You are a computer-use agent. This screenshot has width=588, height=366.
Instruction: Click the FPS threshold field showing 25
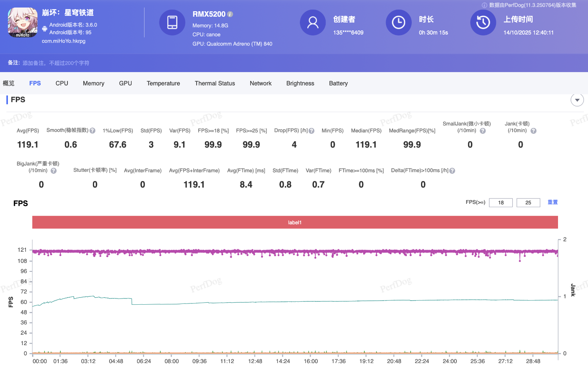click(528, 203)
